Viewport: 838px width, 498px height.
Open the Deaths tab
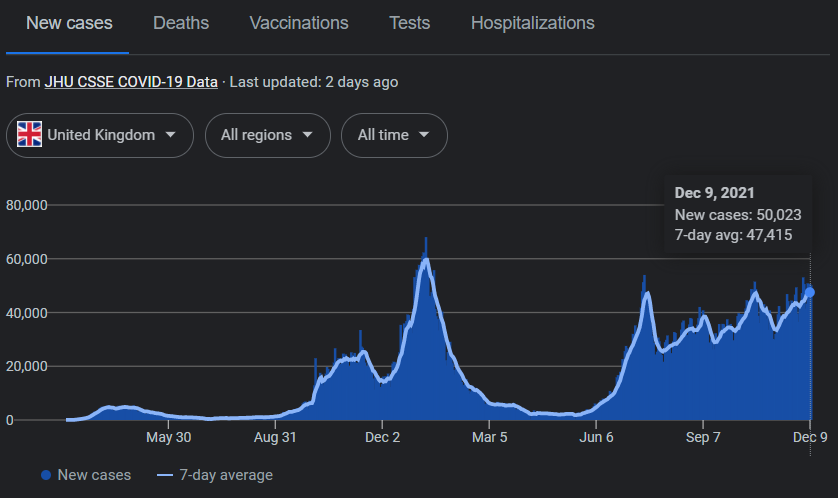click(x=181, y=23)
